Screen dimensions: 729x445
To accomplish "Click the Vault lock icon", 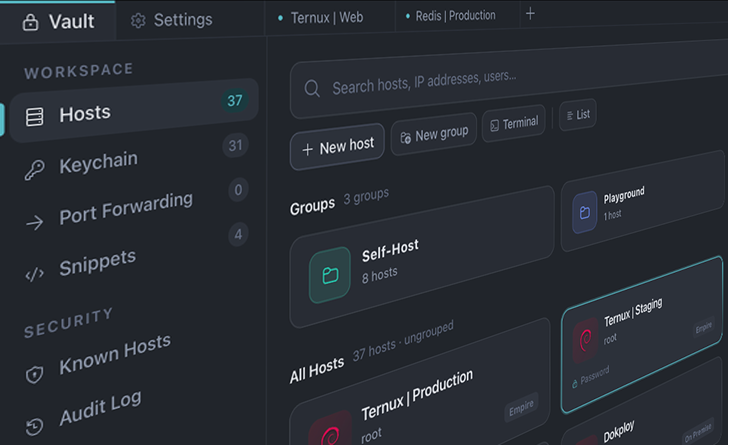I will [x=30, y=22].
